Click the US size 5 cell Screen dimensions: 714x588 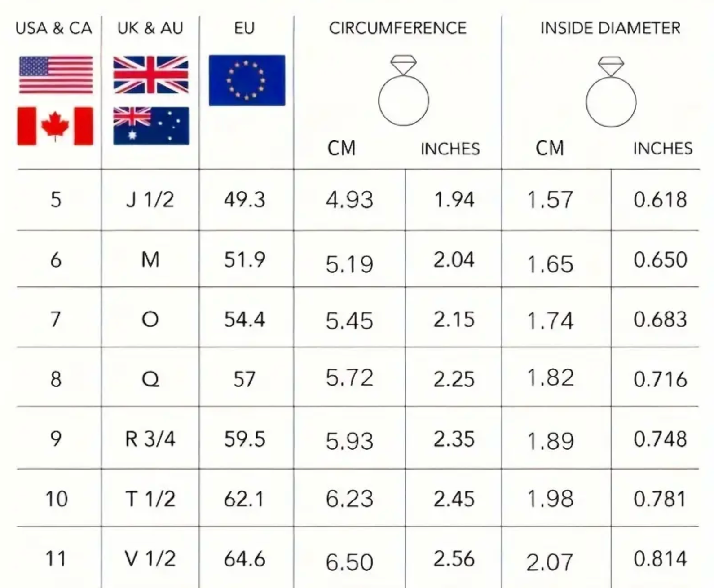pyautogui.click(x=56, y=200)
